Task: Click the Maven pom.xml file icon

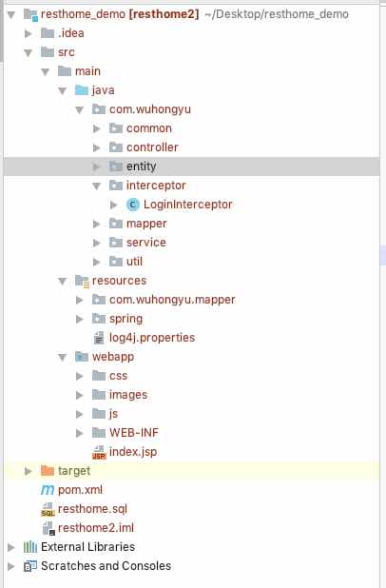Action: click(48, 490)
